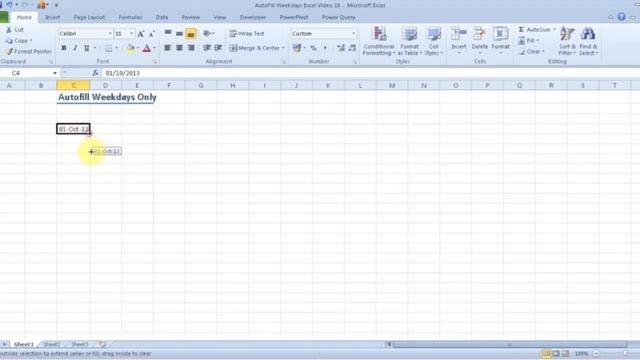Switch to the Formulas tab

point(130,18)
